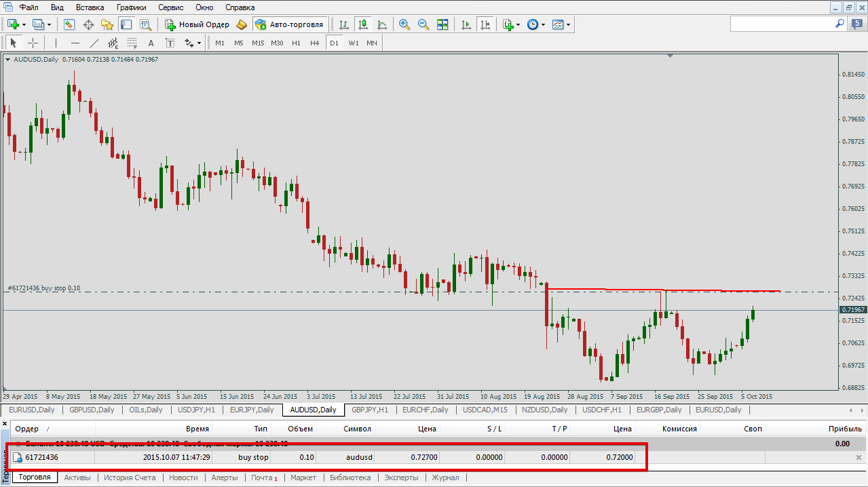Select the arrow cursor tool
868x487 pixels.
[x=13, y=43]
